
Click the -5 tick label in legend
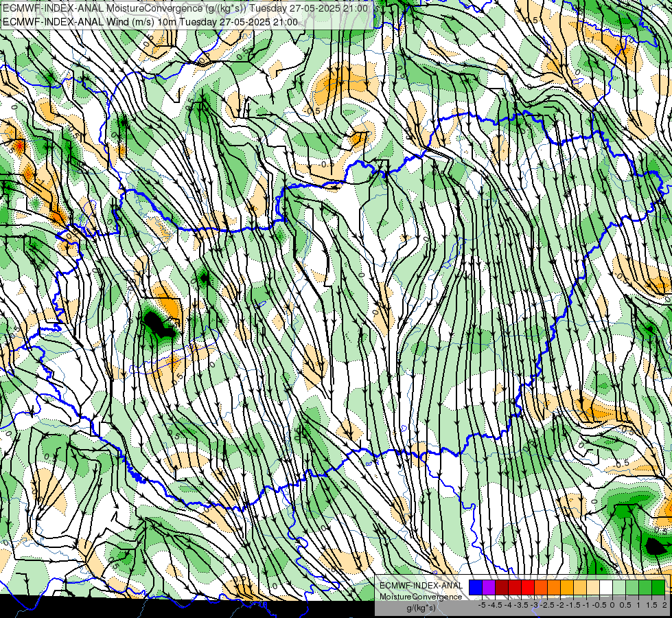pos(482,605)
